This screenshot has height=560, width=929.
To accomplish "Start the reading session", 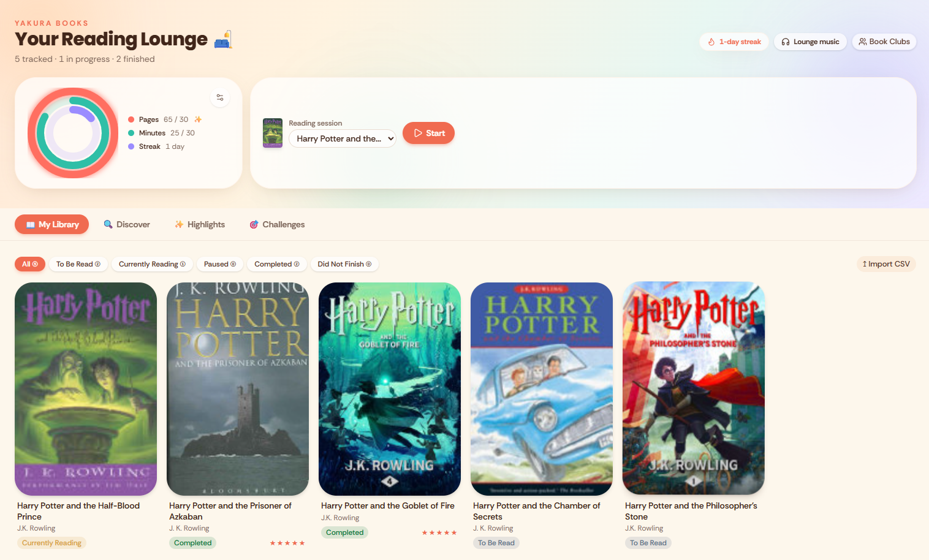I will tap(428, 133).
